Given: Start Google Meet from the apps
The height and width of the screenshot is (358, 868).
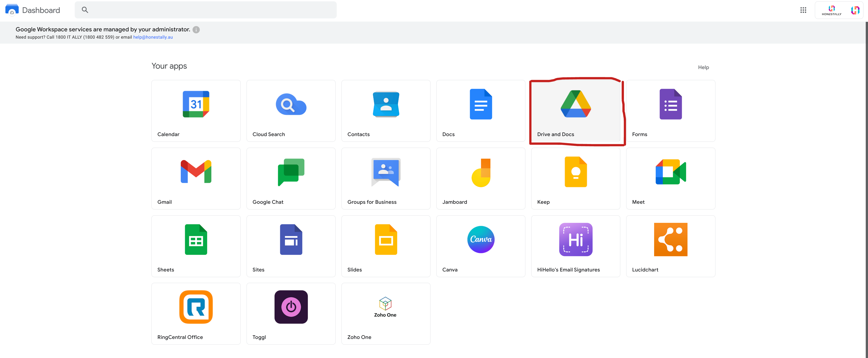Looking at the screenshot, I should (x=670, y=172).
